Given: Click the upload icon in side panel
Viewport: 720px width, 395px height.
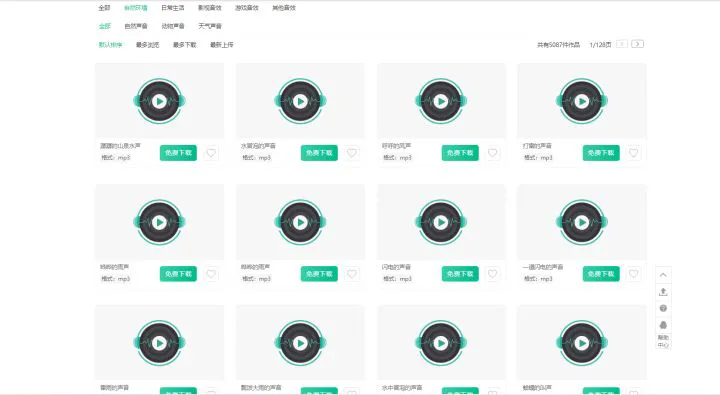Looking at the screenshot, I should tap(663, 292).
